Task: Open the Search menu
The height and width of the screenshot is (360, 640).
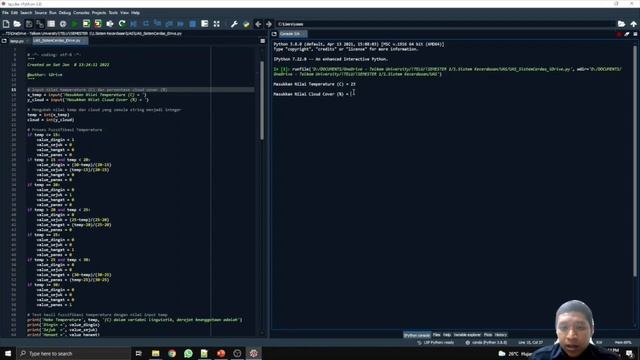Action: 26,13
